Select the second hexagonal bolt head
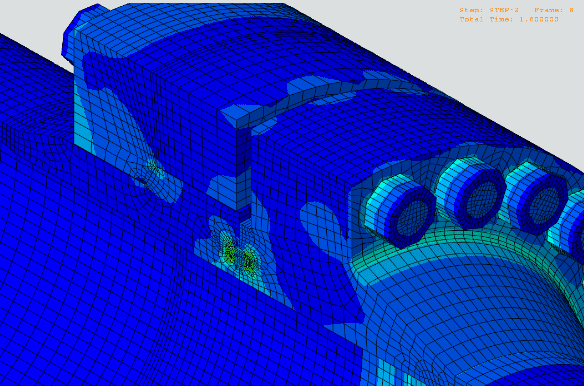This screenshot has width=584, height=386. (x=470, y=193)
